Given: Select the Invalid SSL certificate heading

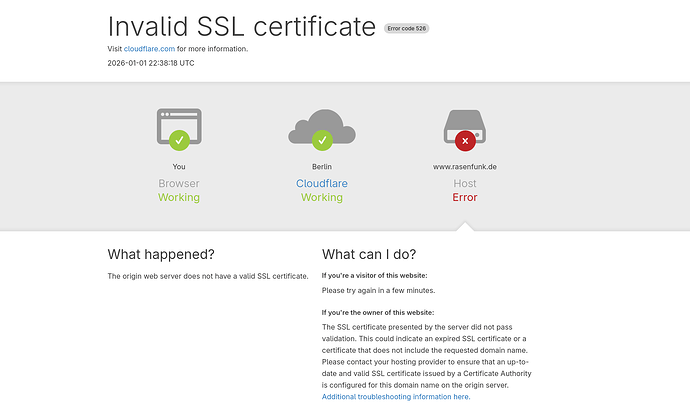Looking at the screenshot, I should (242, 26).
